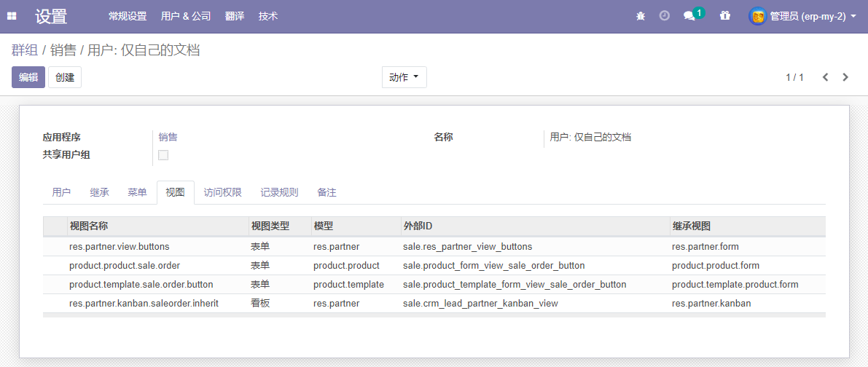Screen dimensions: 868x367
Task: Click the administrator avatar picture
Action: (757, 16)
